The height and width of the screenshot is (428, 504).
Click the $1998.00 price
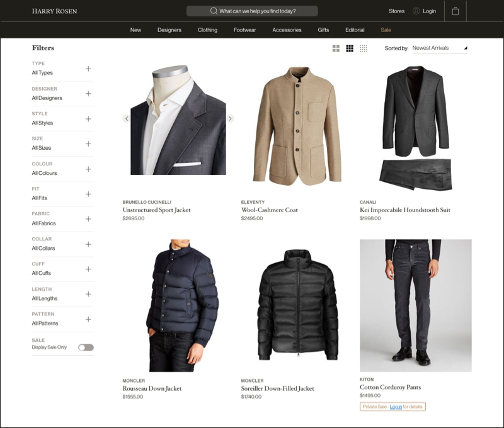tap(370, 218)
